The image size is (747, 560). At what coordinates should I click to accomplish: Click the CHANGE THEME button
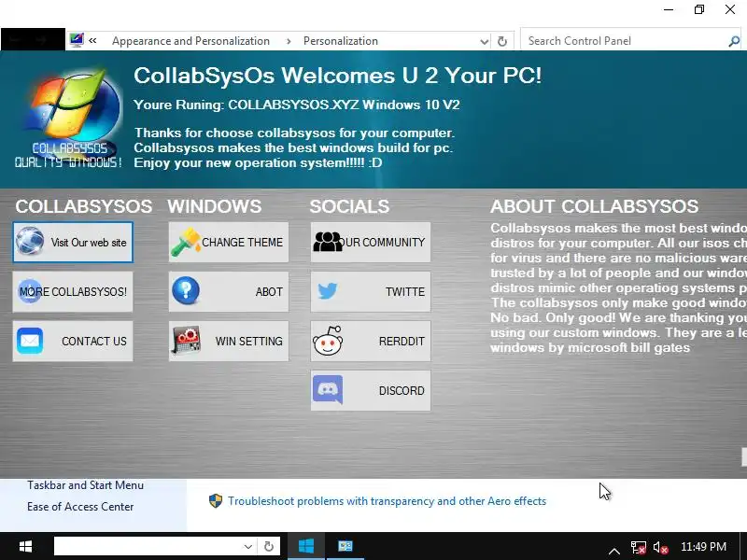229,242
